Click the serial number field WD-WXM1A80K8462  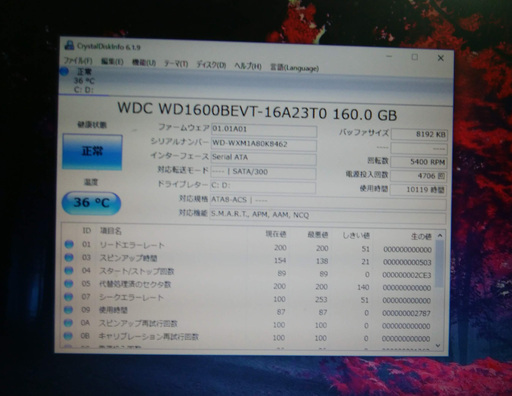[x=264, y=145]
